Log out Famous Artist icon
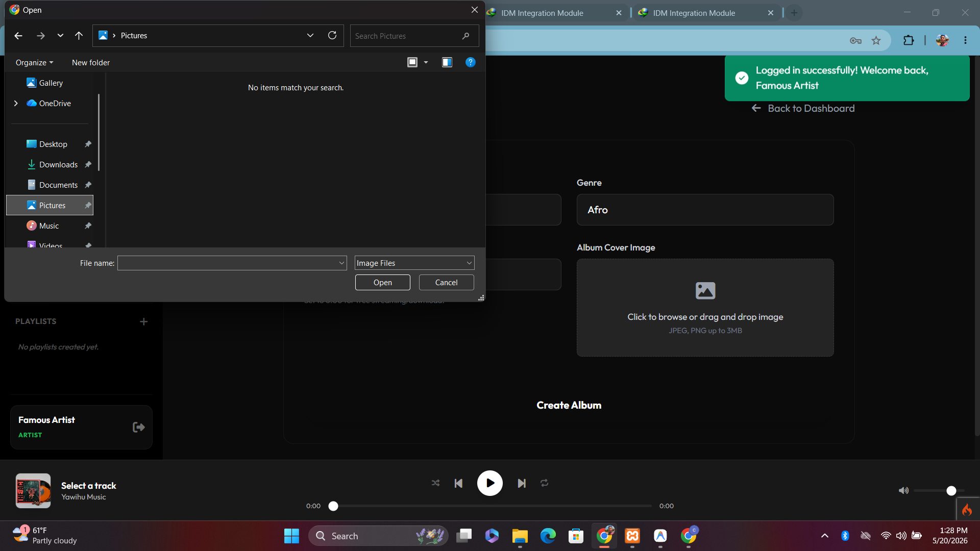This screenshot has width=980, height=551. point(138,427)
